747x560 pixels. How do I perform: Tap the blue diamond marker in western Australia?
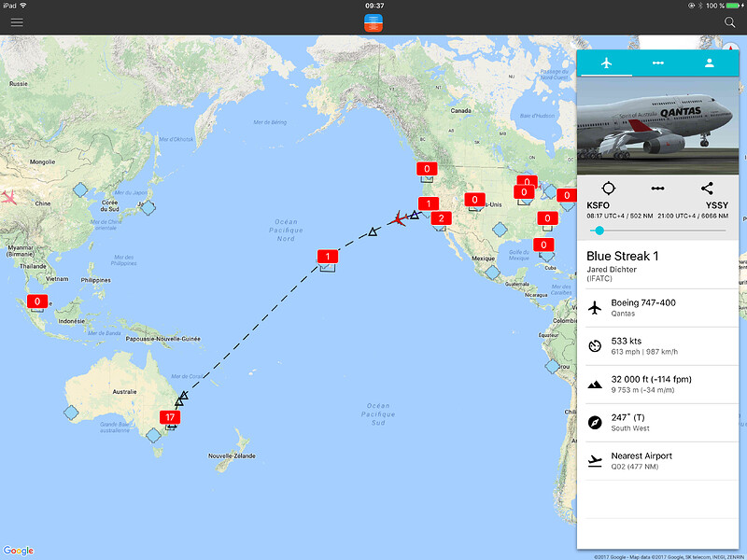coord(71,413)
